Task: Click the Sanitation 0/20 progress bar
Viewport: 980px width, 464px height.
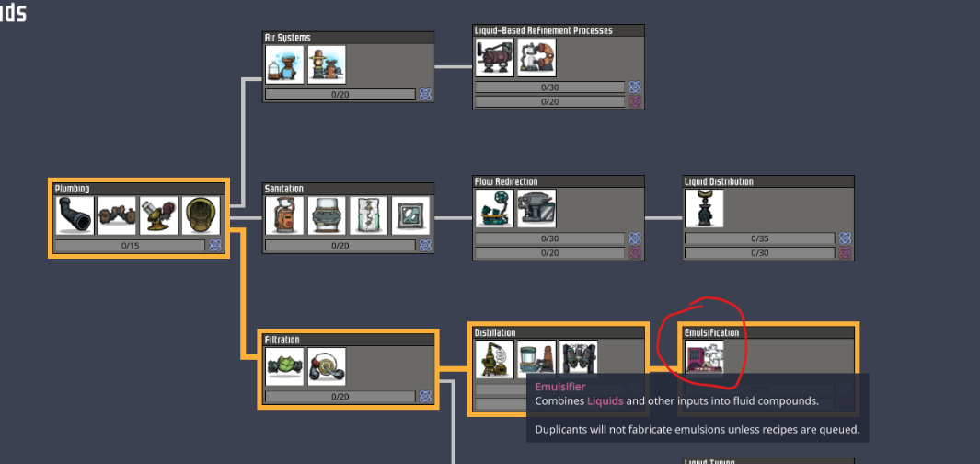Action: click(x=340, y=246)
